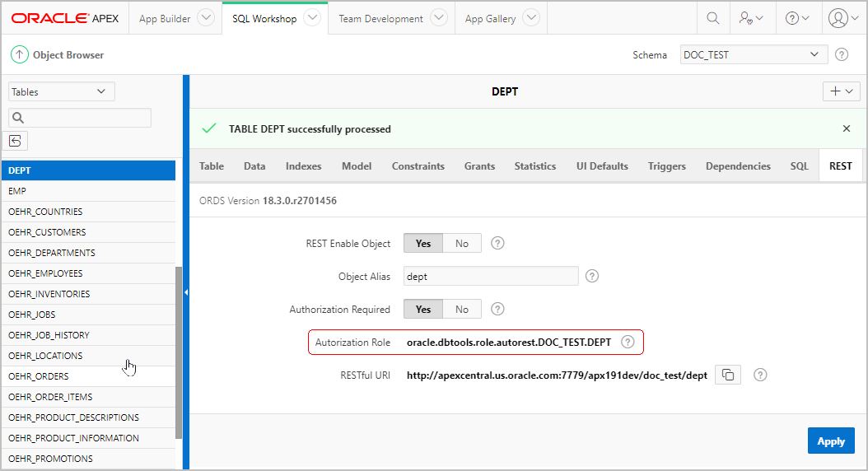This screenshot has height=471, width=868.
Task: Open the header Help menu icon
Action: click(x=797, y=18)
